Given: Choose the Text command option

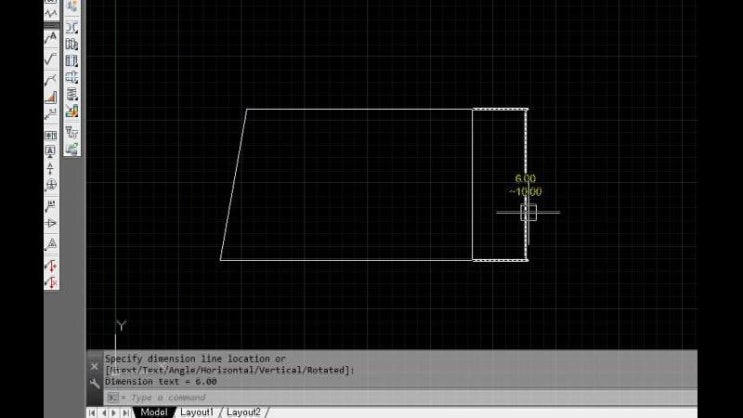Looking at the screenshot, I should (x=152, y=370).
